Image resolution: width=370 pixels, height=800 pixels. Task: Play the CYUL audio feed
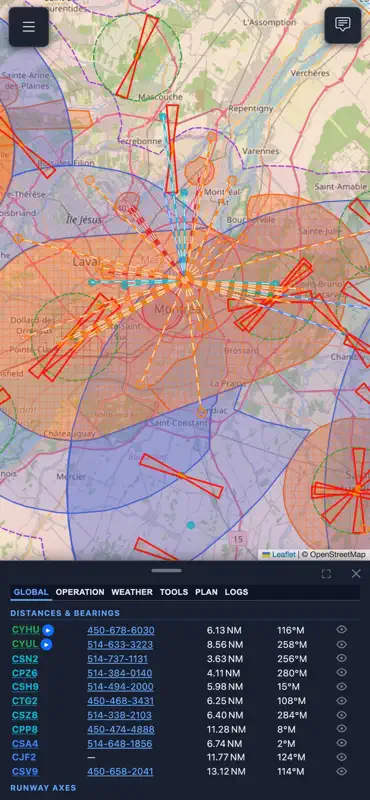pyautogui.click(x=46, y=644)
